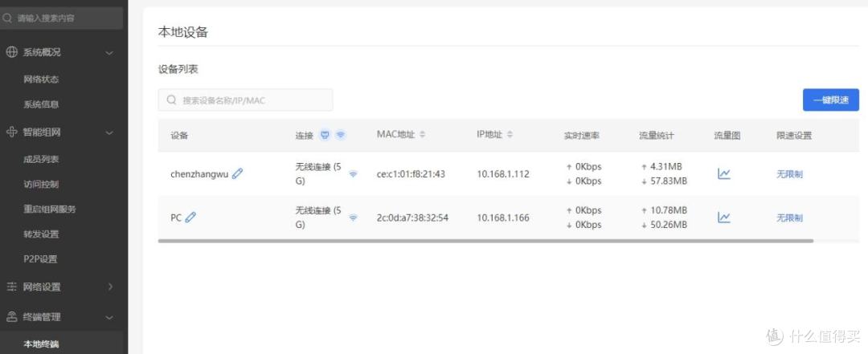
Task: Click the 流量统计 column header
Action: coord(657,135)
